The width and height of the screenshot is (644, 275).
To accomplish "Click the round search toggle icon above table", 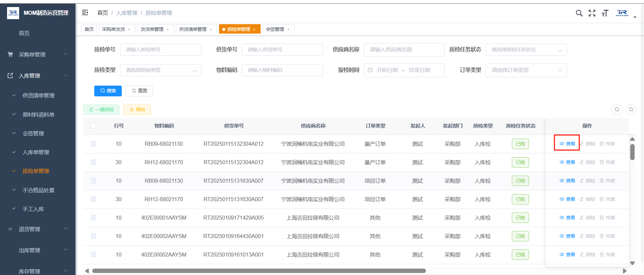I will point(617,109).
